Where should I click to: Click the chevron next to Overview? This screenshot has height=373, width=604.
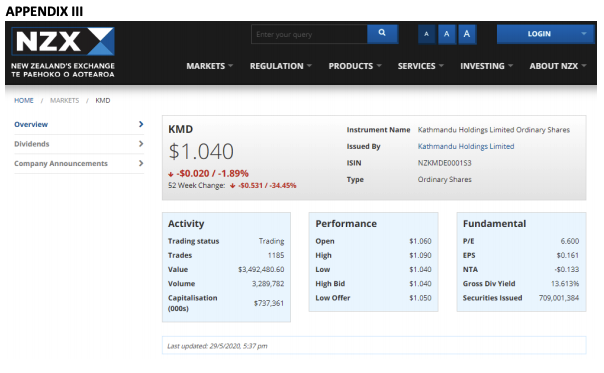point(141,124)
